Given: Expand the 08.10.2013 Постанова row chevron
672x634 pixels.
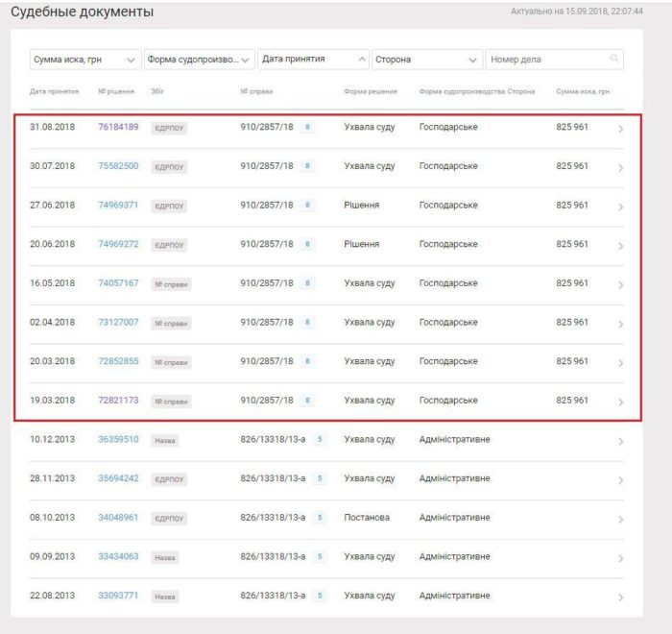Looking at the screenshot, I should point(620,519).
